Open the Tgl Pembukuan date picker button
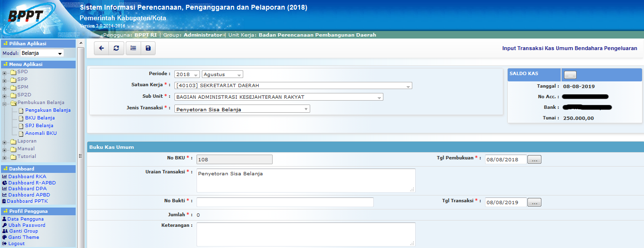 (534, 159)
